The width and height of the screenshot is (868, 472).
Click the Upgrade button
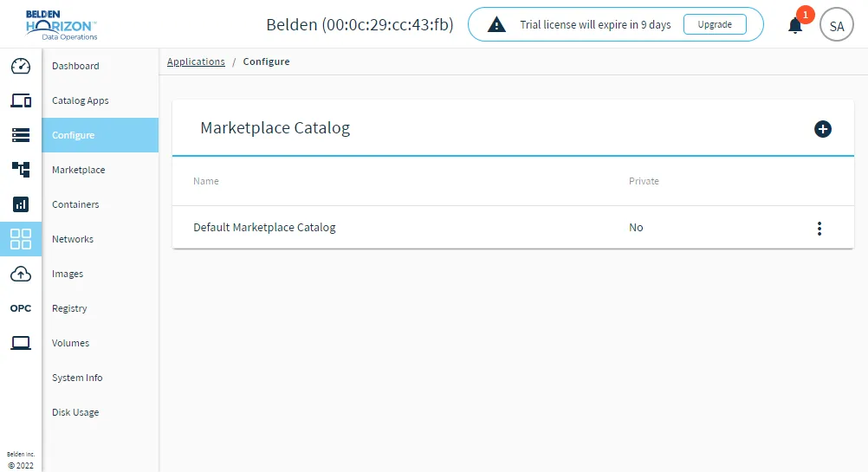click(715, 24)
